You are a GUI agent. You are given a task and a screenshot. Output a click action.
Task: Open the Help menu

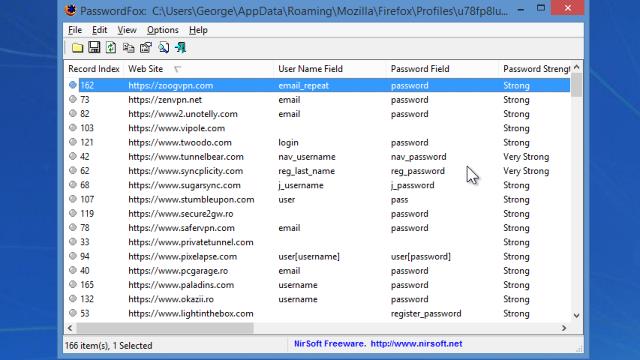click(198, 30)
